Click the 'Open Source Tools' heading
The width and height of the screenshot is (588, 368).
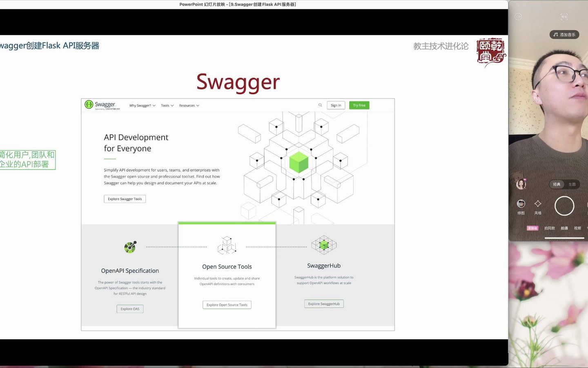tap(227, 267)
